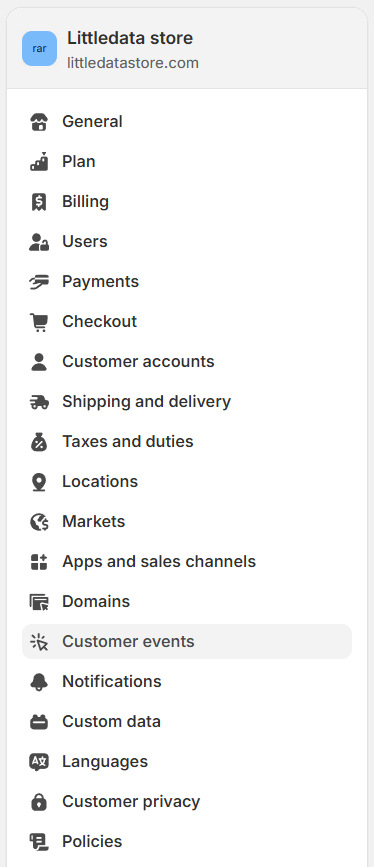The width and height of the screenshot is (374, 867).
Task: Open Customer privacy settings
Action: click(187, 802)
